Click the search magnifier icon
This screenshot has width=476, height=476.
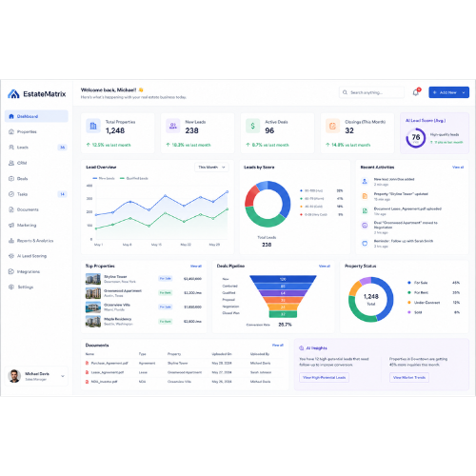click(x=345, y=92)
